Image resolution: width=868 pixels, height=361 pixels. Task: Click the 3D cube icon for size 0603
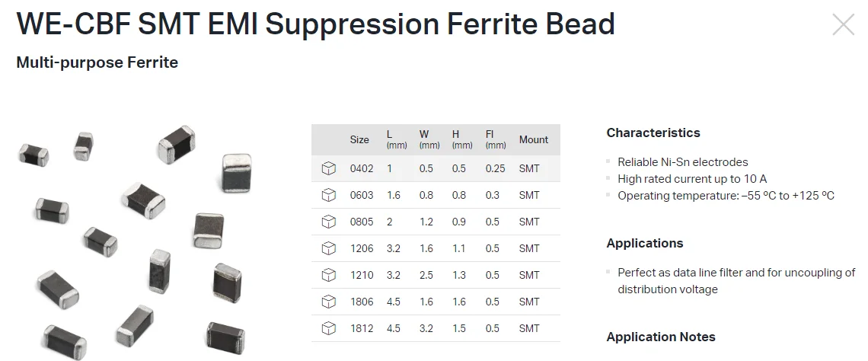[x=328, y=195]
